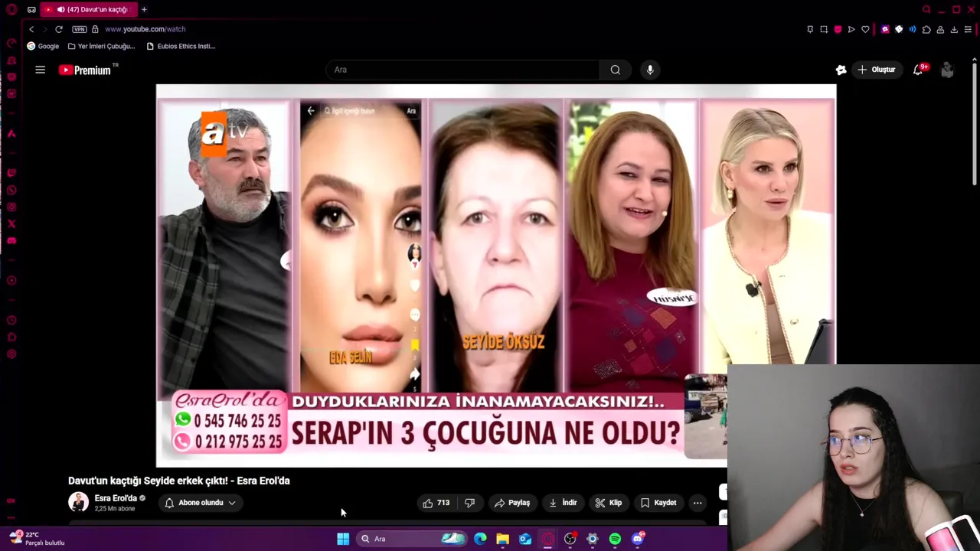The width and height of the screenshot is (980, 551).
Task: Add page to bookmarks with heart icon
Action: pyautogui.click(x=865, y=29)
